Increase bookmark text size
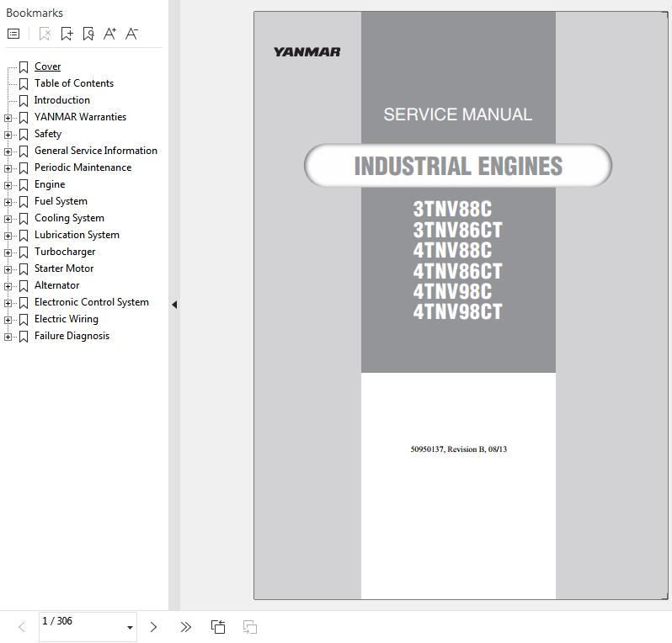Image resolution: width=672 pixels, height=643 pixels. coord(109,34)
